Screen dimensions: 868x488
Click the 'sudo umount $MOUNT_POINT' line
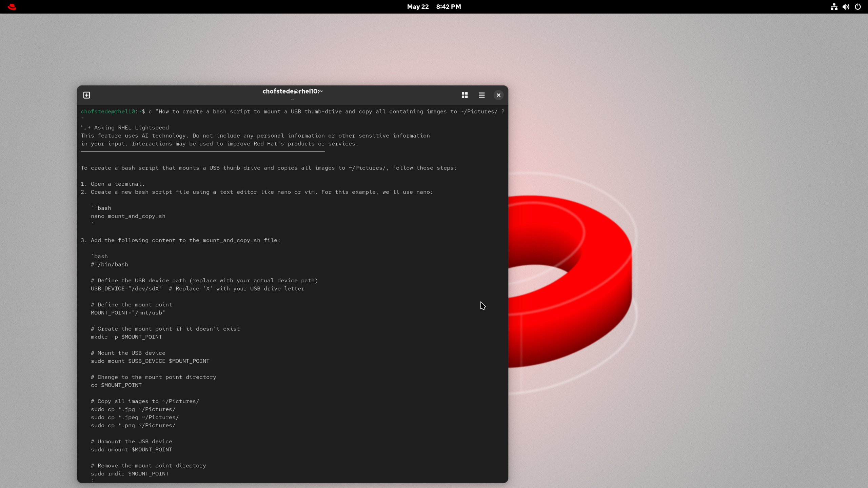(x=131, y=450)
